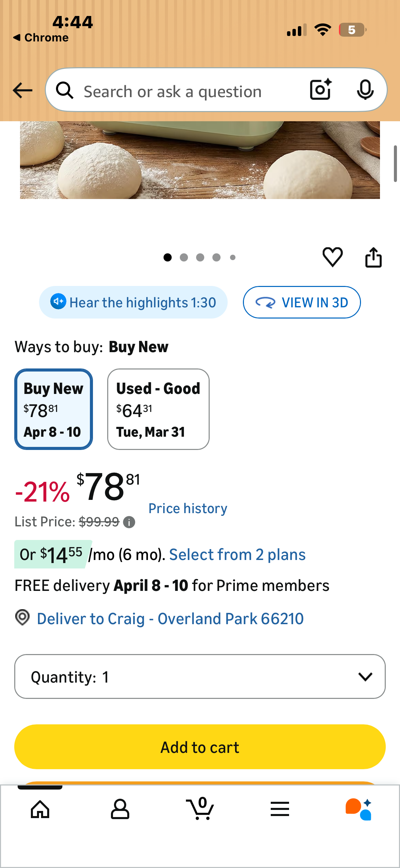Screen dimensions: 400x868
Task: Select the Used - Good option
Action: click(x=158, y=409)
